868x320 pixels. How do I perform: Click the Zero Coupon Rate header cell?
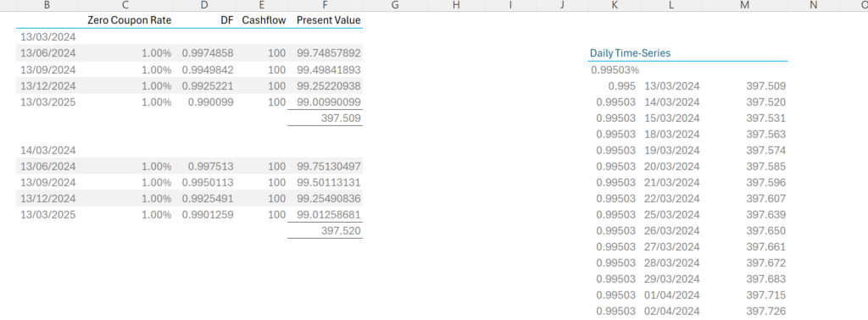pyautogui.click(x=130, y=20)
